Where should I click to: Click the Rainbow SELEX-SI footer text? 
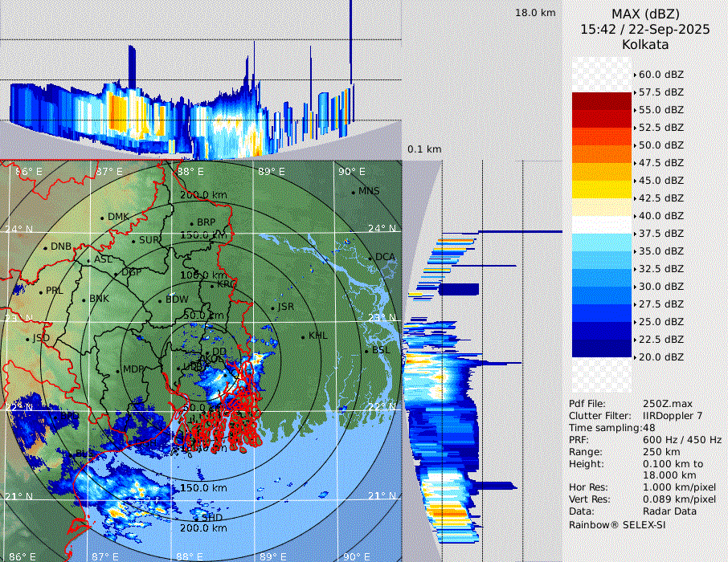pyautogui.click(x=617, y=524)
